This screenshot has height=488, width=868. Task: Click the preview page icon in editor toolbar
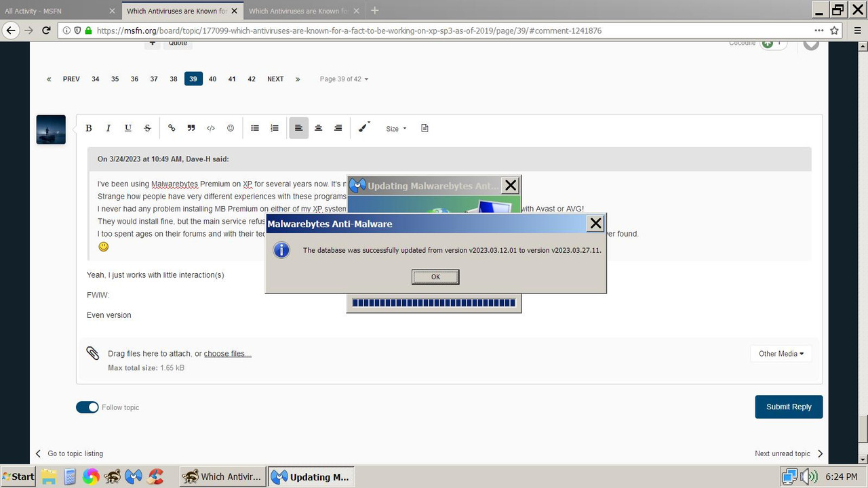tap(425, 128)
